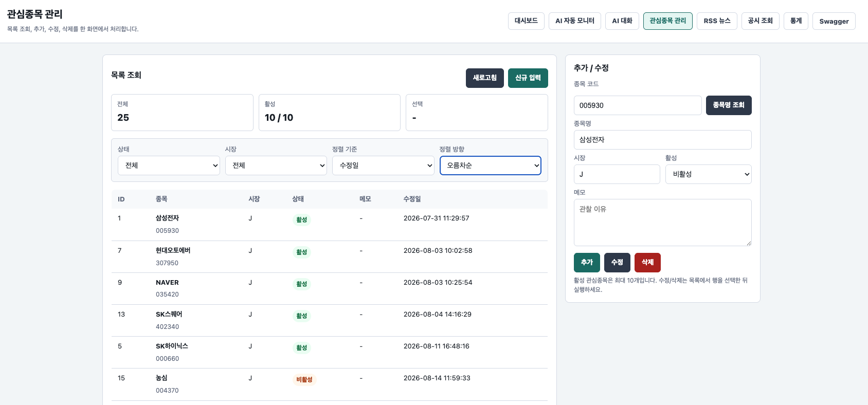
Task: Select the 삼성전자 row name
Action: tap(168, 218)
